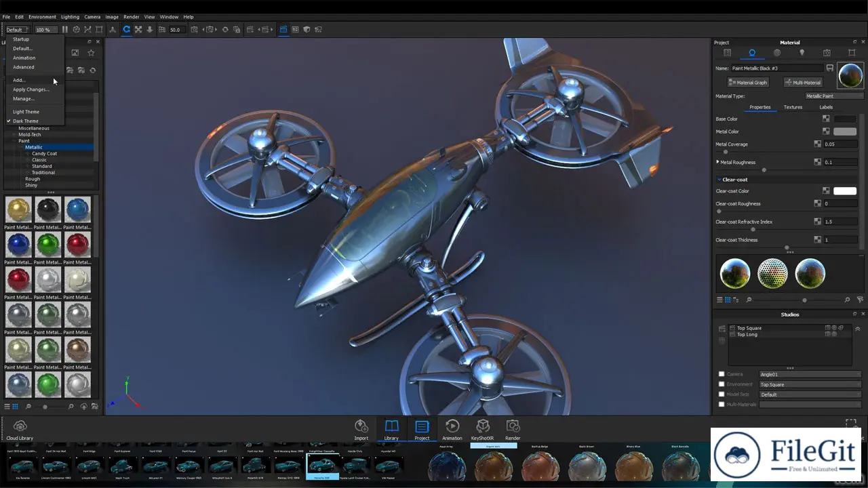The image size is (868, 488).
Task: Choose Apply Changes... in workspace menu
Action: click(x=31, y=89)
